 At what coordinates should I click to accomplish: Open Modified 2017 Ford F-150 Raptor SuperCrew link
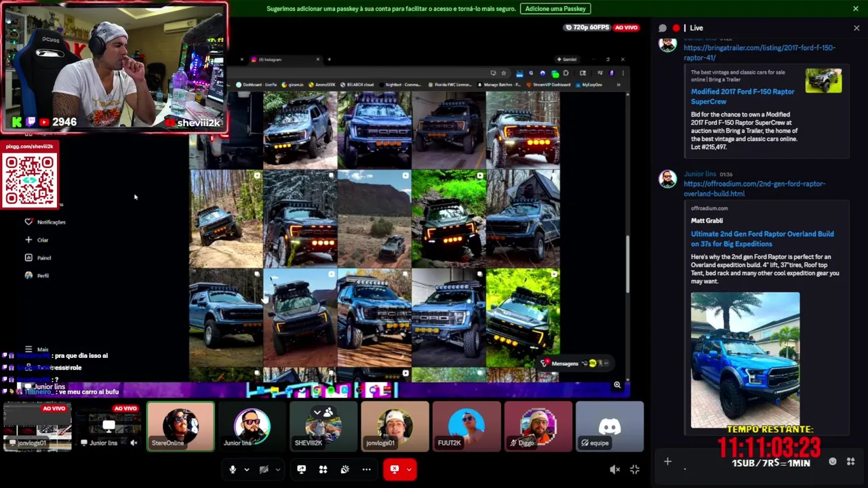[x=743, y=96]
